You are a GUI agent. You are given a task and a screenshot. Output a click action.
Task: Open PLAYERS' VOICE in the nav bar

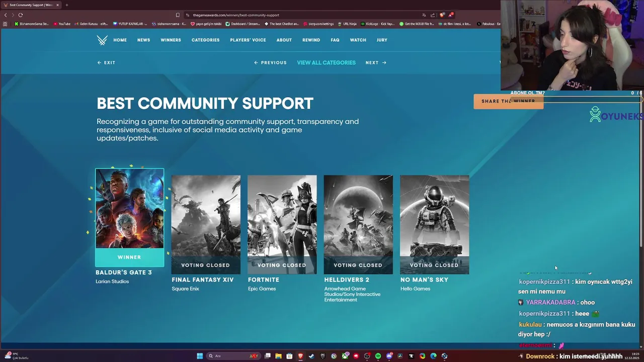click(x=248, y=40)
